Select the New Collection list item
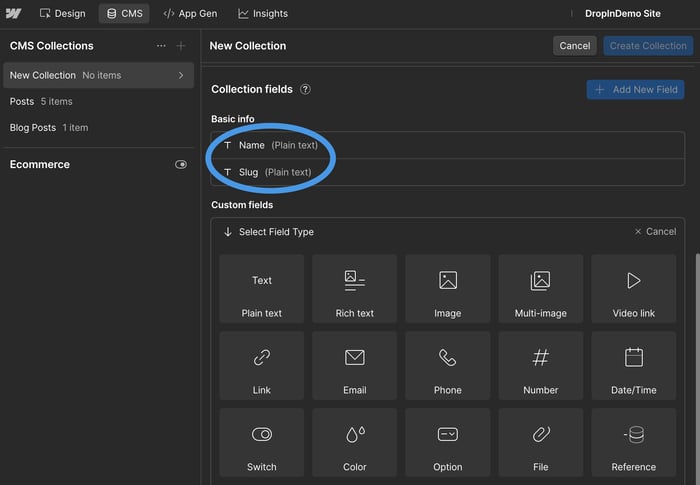This screenshot has height=485, width=700. (x=98, y=75)
